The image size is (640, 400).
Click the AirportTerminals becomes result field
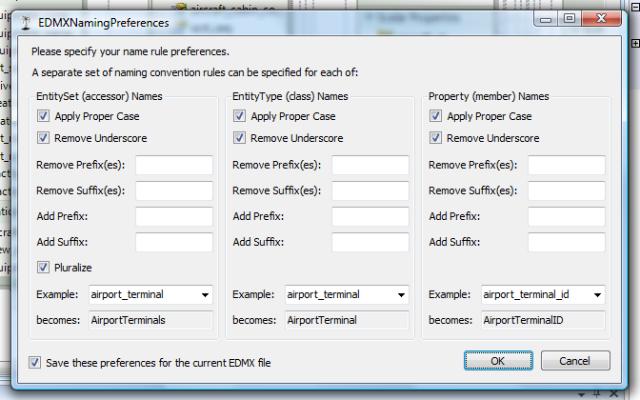coord(151,320)
